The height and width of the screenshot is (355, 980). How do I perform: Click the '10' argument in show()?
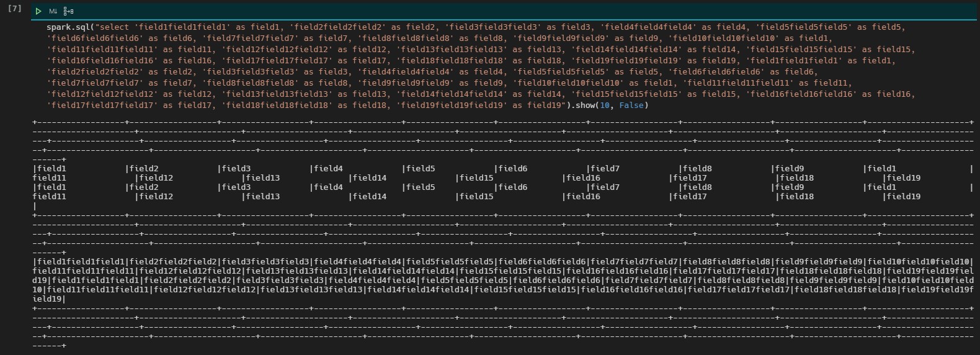point(605,106)
